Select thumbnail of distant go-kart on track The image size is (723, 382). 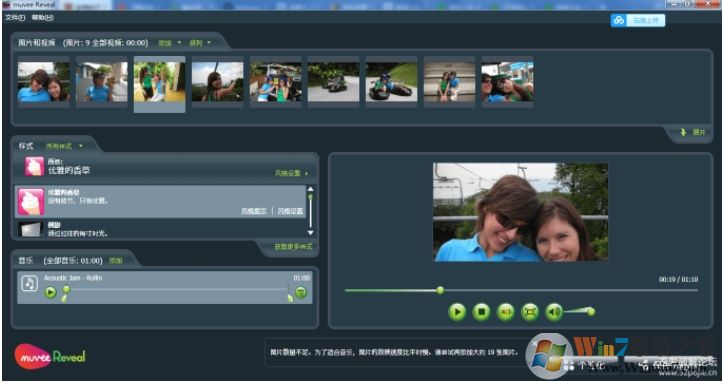(333, 82)
